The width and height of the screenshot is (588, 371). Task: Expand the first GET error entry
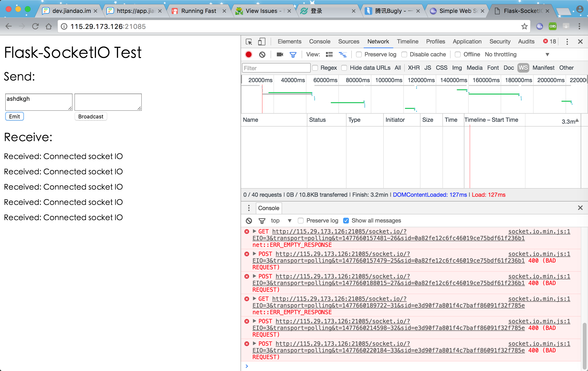(x=254, y=231)
